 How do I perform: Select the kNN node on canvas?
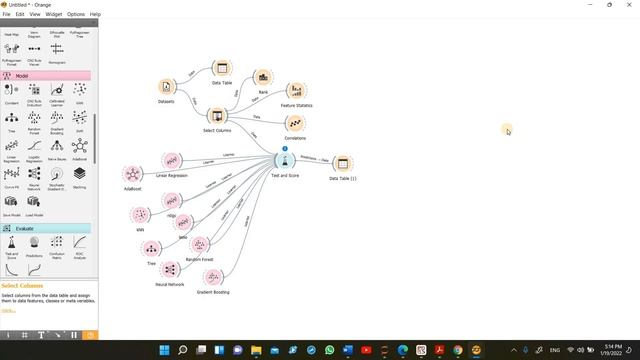click(140, 215)
